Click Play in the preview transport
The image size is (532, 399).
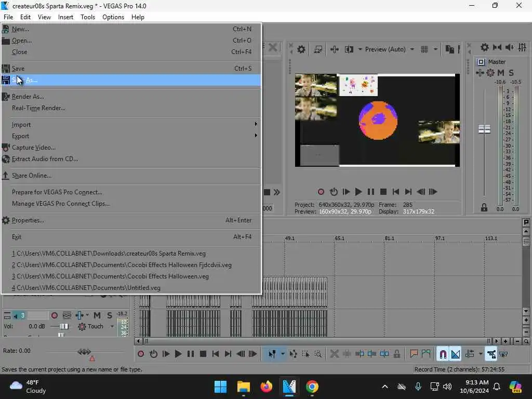(358, 192)
